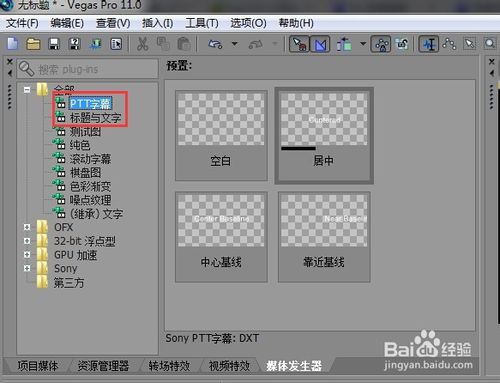Collapse the 全部 folder tree node

pos(27,90)
